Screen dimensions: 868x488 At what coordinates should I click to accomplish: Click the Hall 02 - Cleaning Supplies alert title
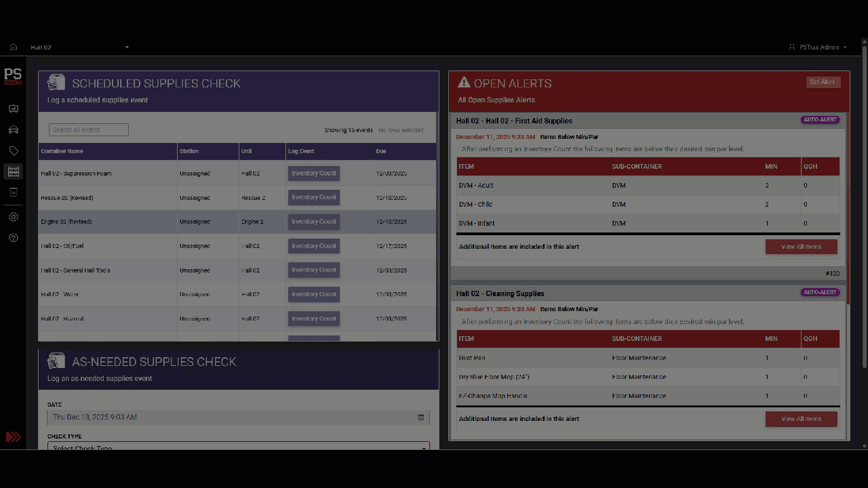click(x=500, y=293)
